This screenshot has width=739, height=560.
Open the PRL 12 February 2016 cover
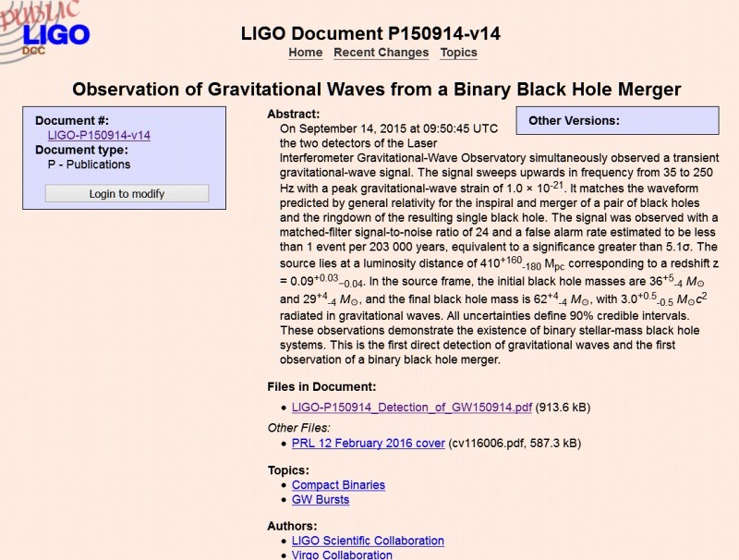(368, 443)
